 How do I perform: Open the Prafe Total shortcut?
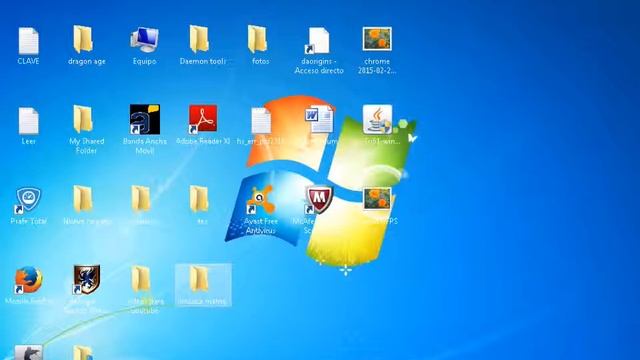[x=28, y=200]
